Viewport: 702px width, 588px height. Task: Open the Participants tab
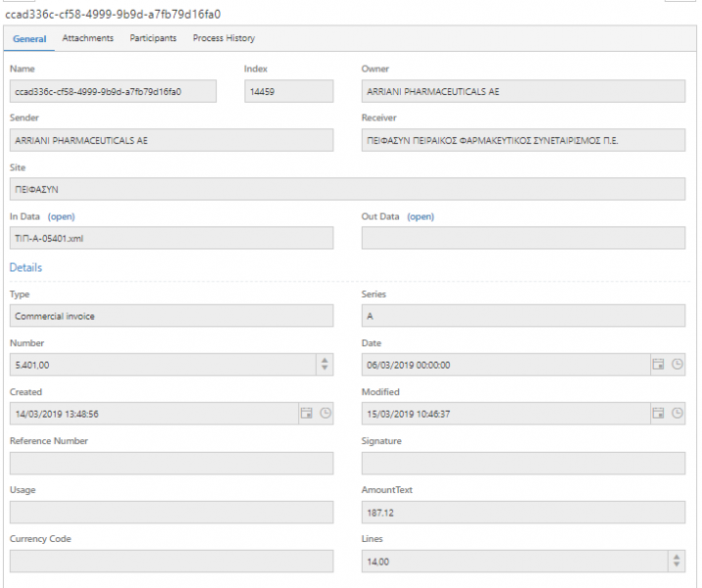[153, 38]
